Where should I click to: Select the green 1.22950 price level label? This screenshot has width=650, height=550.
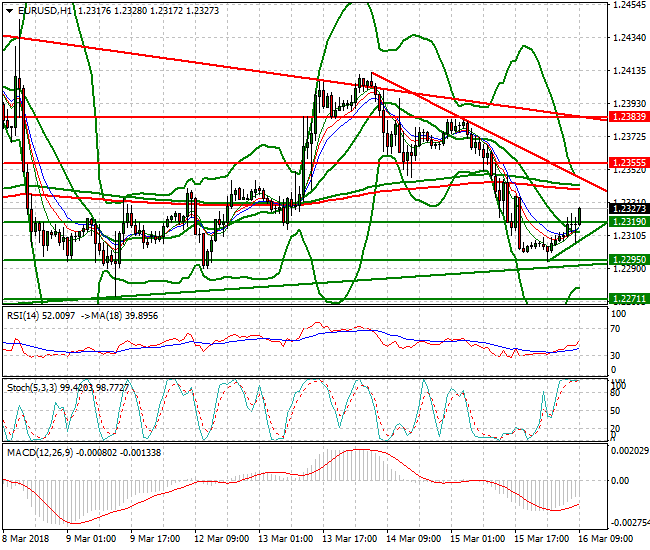[x=629, y=260]
